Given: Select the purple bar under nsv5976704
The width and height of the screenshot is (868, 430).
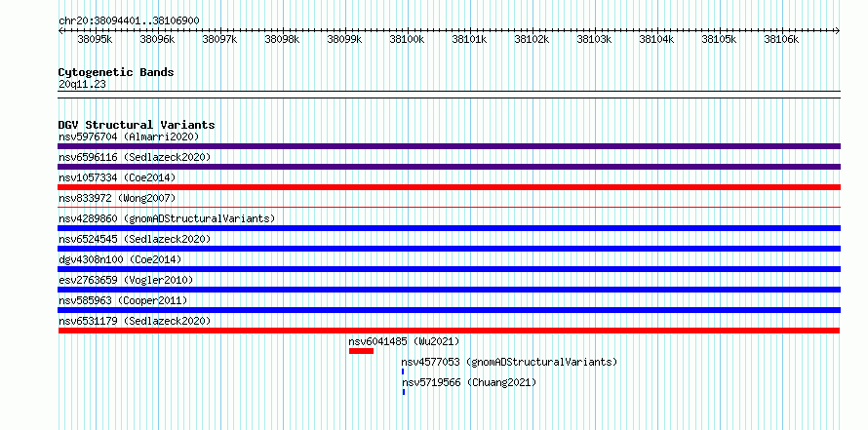Looking at the screenshot, I should coord(449,146).
